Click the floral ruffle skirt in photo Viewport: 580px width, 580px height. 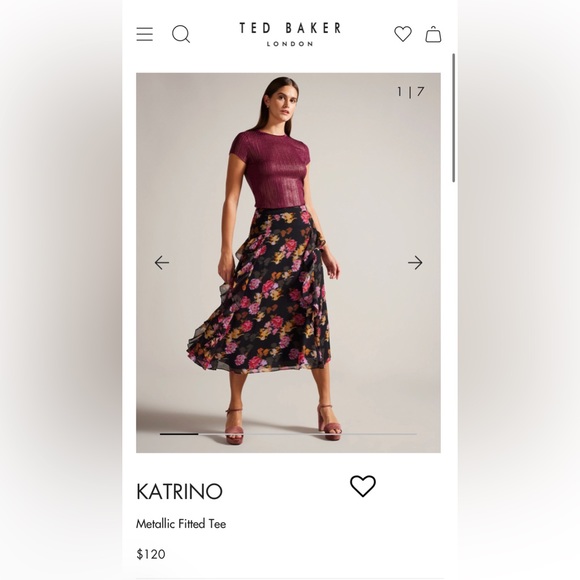[x=263, y=292]
